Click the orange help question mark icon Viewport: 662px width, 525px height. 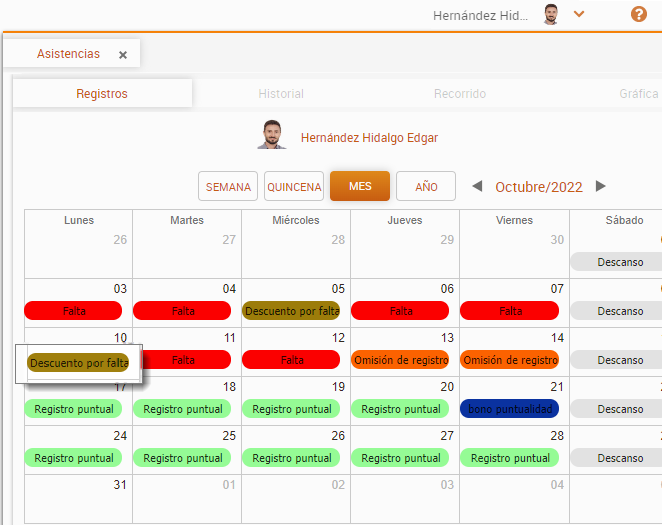639,14
